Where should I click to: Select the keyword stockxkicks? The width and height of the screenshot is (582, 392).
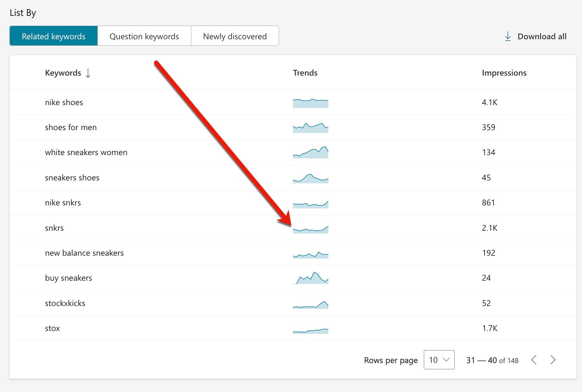click(65, 303)
